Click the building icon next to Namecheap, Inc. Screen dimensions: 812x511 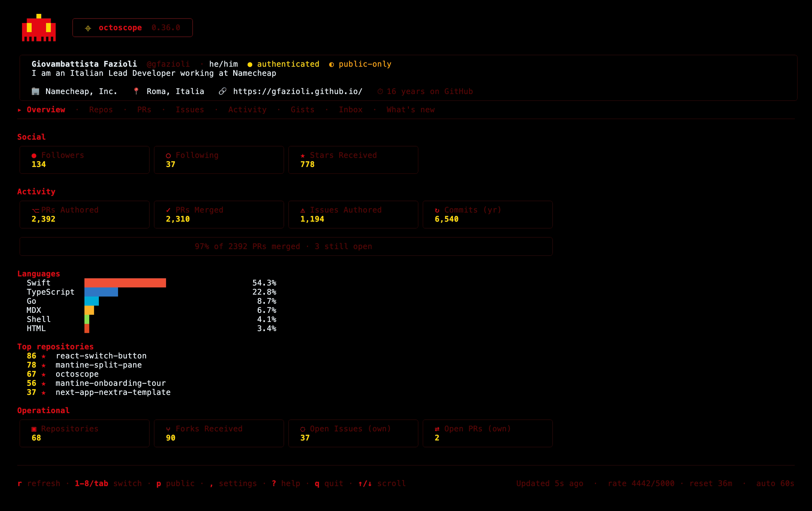[35, 91]
